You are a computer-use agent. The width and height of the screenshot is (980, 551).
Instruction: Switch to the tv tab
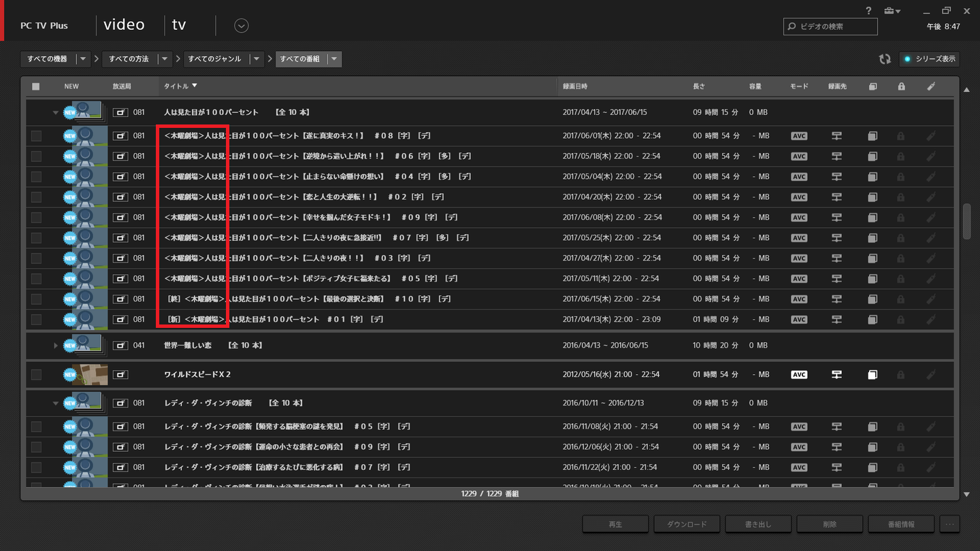tap(179, 25)
